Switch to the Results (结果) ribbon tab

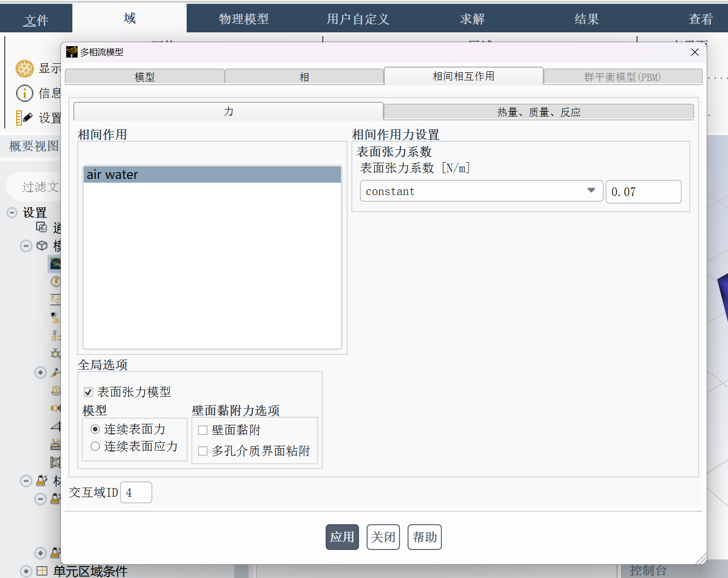pyautogui.click(x=587, y=19)
